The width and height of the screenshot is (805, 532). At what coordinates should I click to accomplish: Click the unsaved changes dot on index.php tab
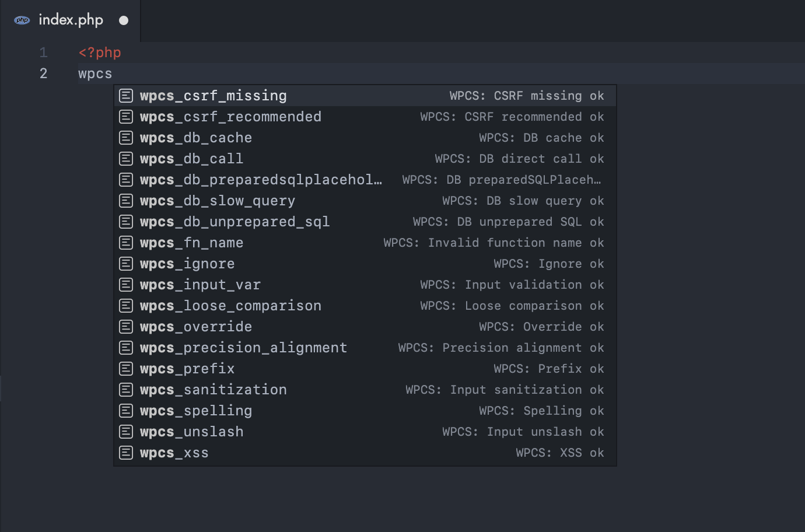pos(124,20)
